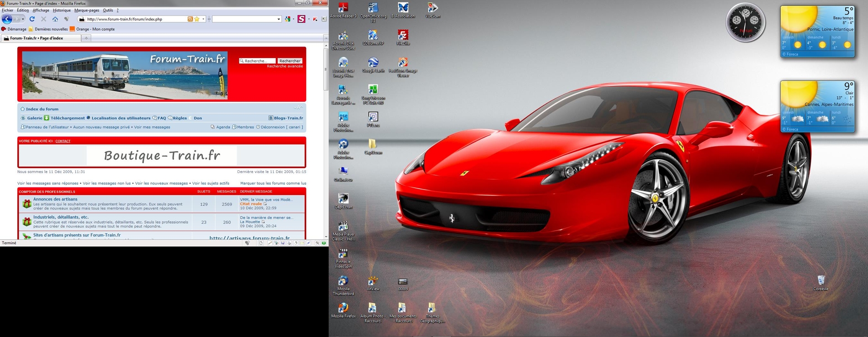This screenshot has height=337, width=868.
Task: Open Mes documents Raccourci shortcut
Action: (x=403, y=313)
